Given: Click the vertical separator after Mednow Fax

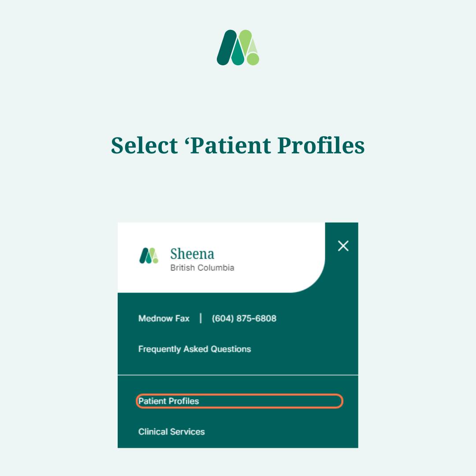Looking at the screenshot, I should pyautogui.click(x=201, y=319).
